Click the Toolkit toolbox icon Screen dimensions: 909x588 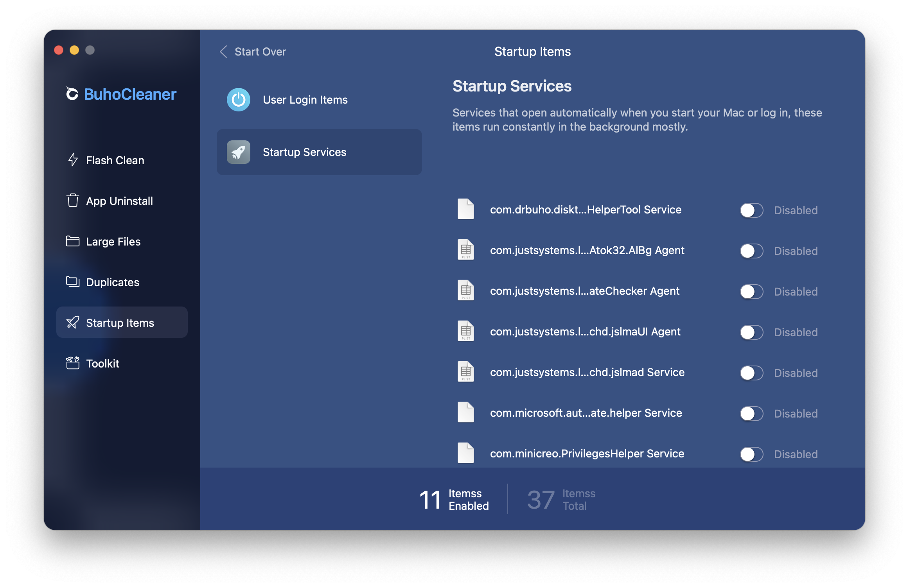pos(73,363)
